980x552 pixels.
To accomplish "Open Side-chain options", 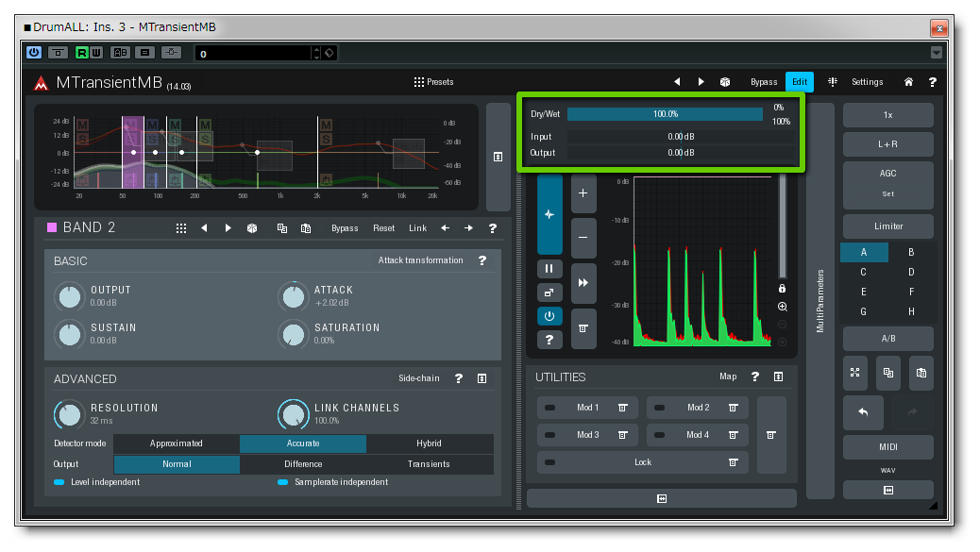I will click(x=419, y=378).
